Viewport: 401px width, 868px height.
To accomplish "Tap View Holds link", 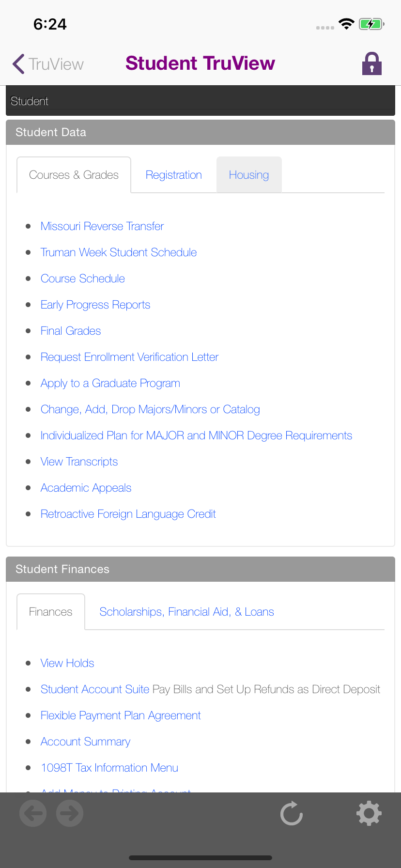I will (67, 663).
